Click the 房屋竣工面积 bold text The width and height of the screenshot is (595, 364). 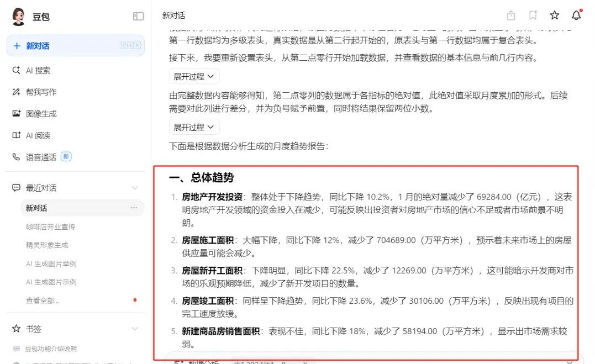(208, 301)
